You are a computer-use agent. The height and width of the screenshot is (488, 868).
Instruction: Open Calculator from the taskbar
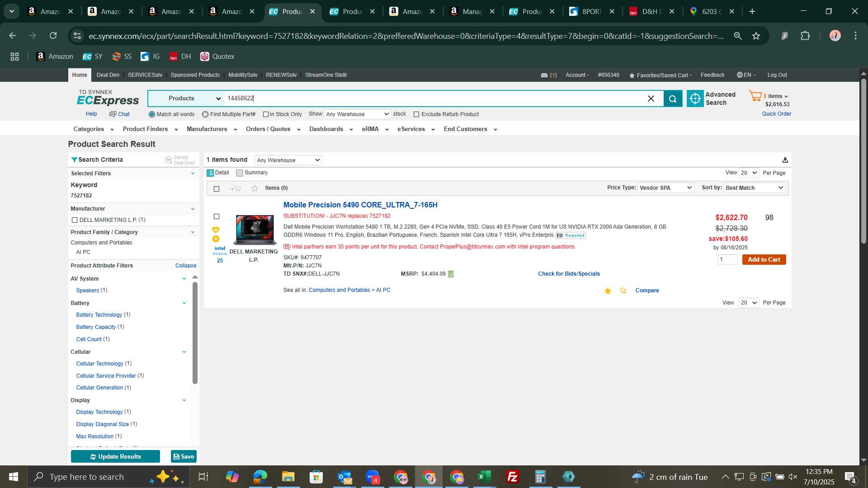[x=541, y=477]
